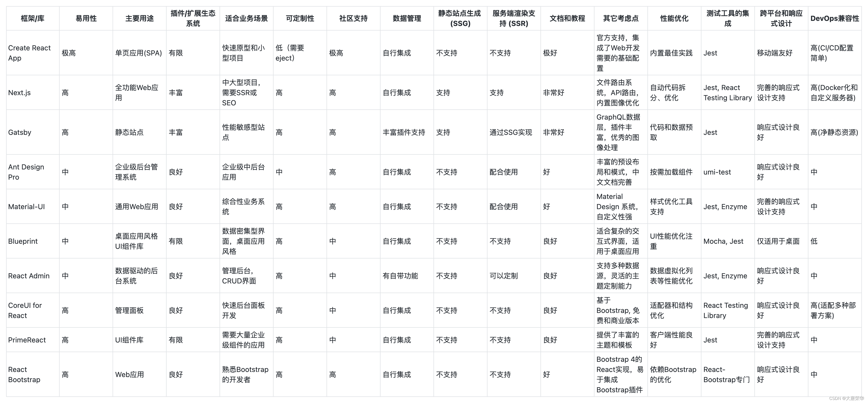Click the 静态站点生成 (SSG) header
This screenshot has height=403, width=868.
tap(460, 19)
